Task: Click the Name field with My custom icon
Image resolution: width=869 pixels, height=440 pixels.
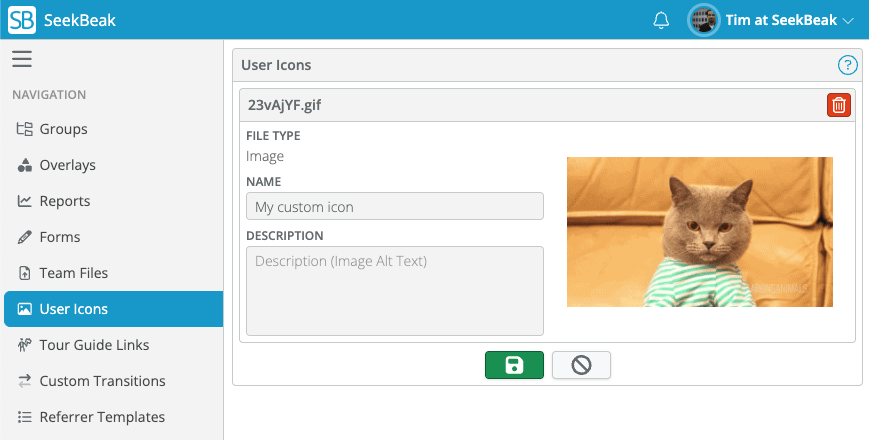Action: click(394, 207)
